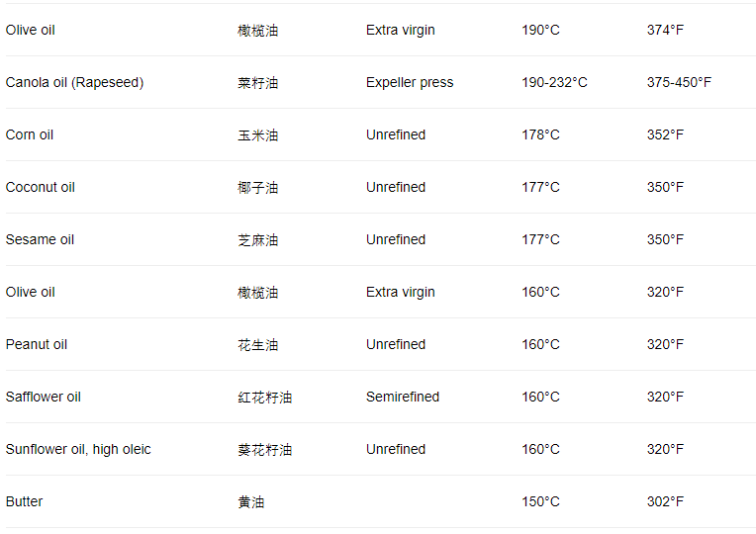Click the 190-232°C temperature value
The height and width of the screenshot is (534, 756).
coord(554,82)
